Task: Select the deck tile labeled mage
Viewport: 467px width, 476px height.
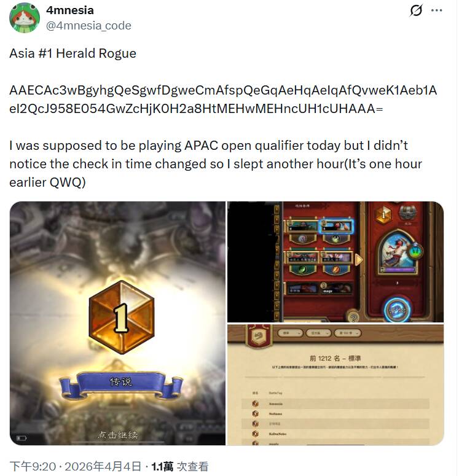Action: pyautogui.click(x=336, y=288)
